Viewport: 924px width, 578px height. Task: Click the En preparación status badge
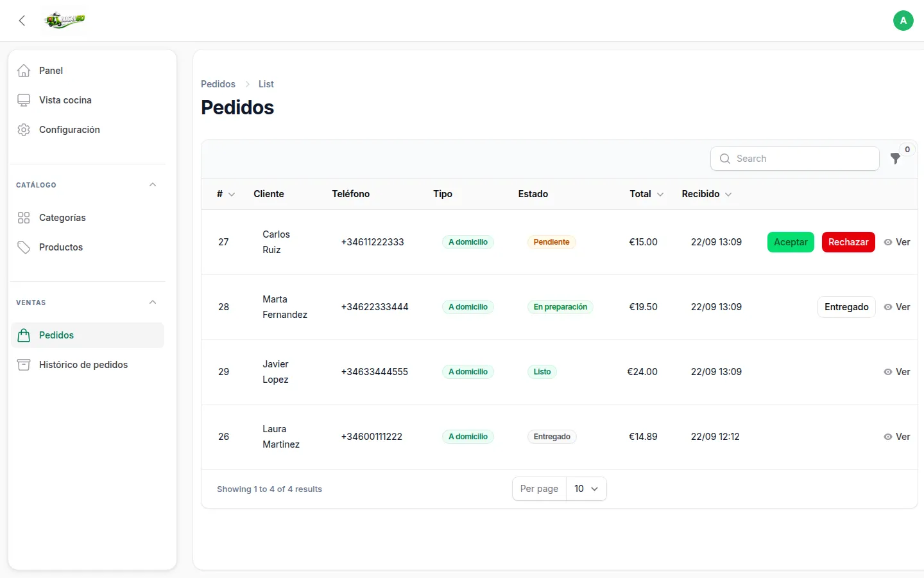(x=560, y=307)
